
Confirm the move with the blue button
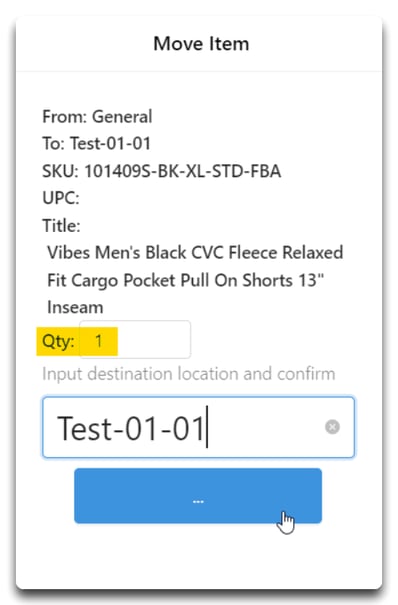[x=198, y=496]
